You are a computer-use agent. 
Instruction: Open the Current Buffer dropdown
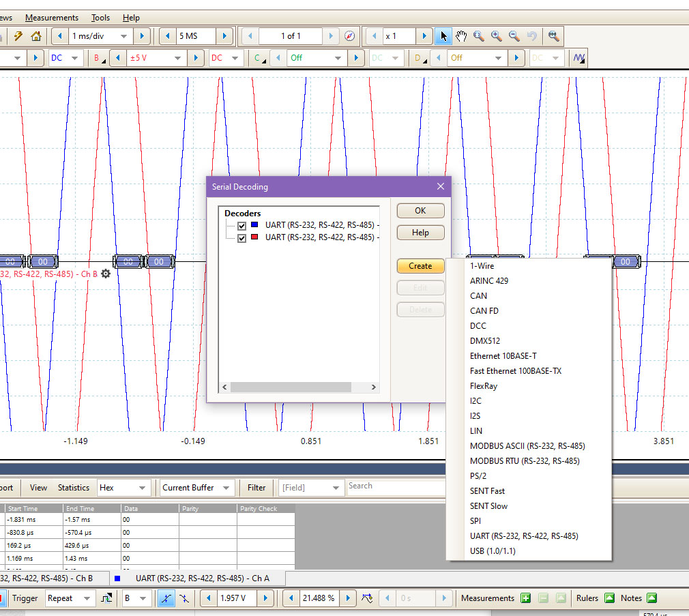click(x=197, y=488)
